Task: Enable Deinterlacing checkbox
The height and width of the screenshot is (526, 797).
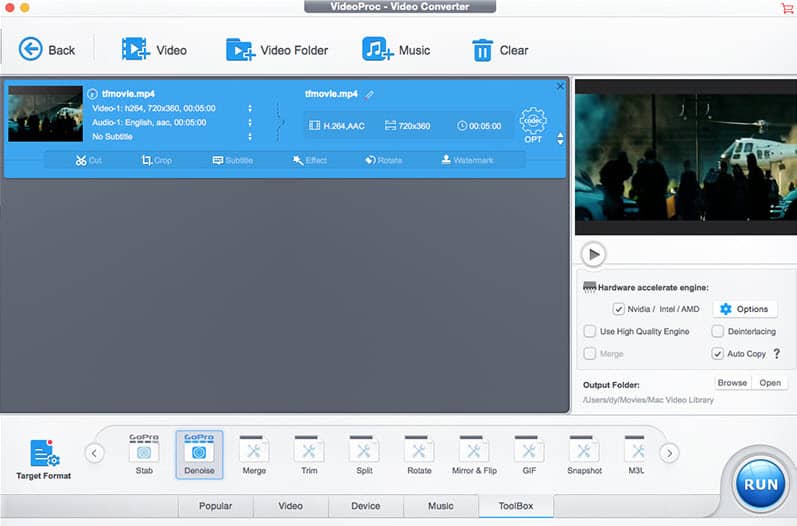Action: (x=717, y=331)
